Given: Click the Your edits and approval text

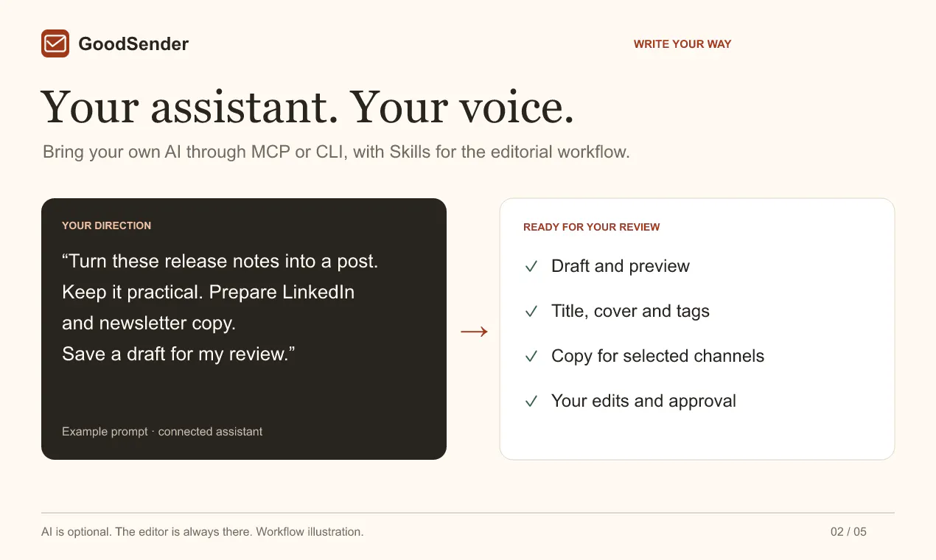Looking at the screenshot, I should [643, 402].
